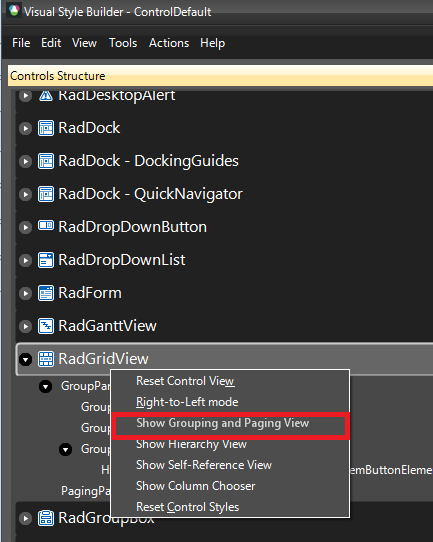
Task: Open the Tools menu
Action: [x=123, y=43]
